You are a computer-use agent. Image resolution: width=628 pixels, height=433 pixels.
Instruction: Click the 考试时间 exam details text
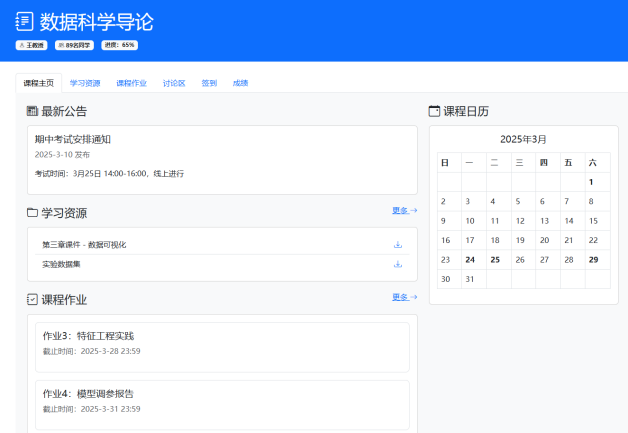109,173
